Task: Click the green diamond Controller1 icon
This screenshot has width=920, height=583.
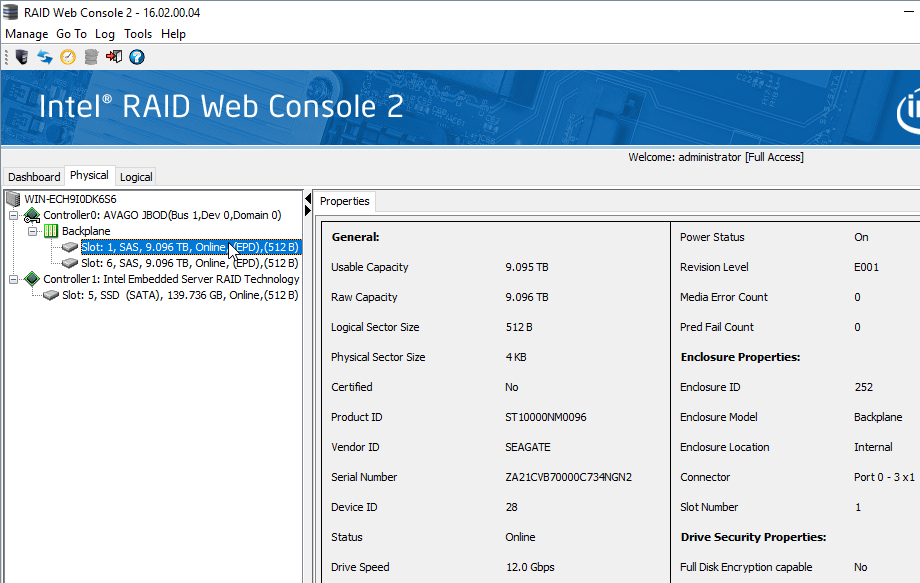Action: pos(32,279)
